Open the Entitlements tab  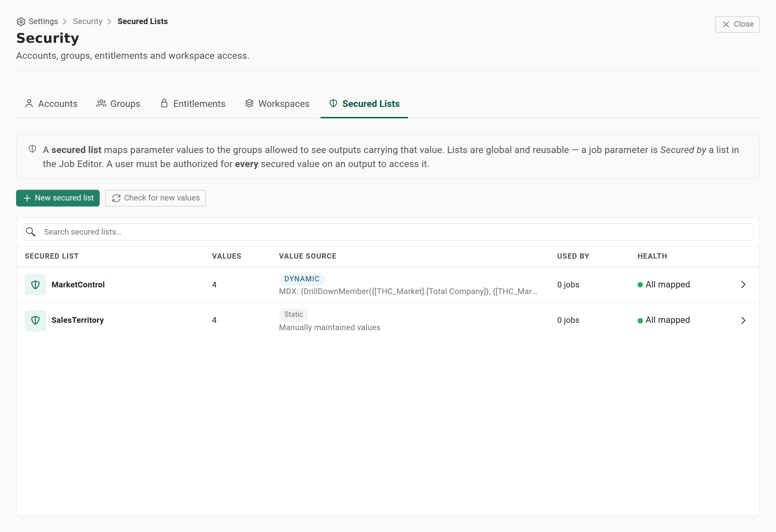tap(193, 104)
